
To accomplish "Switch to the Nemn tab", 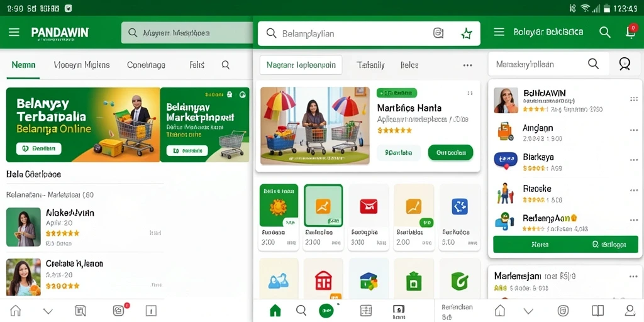I will pos(23,65).
